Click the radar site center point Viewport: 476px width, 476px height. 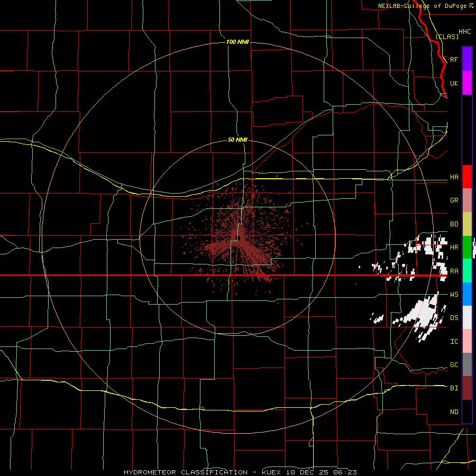point(238,237)
